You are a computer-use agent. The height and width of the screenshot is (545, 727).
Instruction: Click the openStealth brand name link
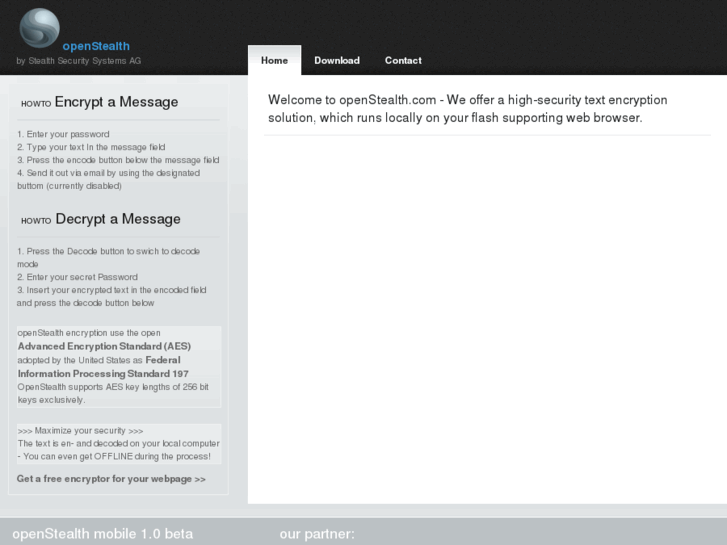[x=96, y=46]
